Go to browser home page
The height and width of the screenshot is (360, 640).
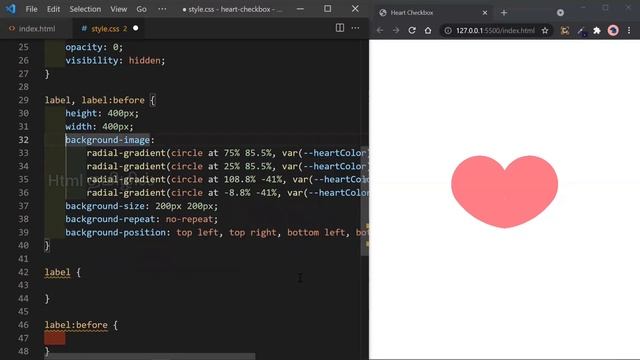428,30
